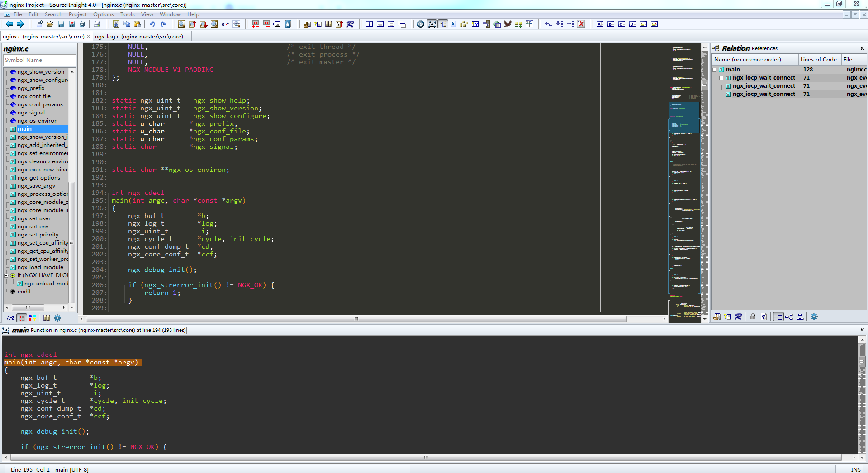Image resolution: width=868 pixels, height=473 pixels.
Task: Save the current file with floppy icon
Action: click(61, 24)
